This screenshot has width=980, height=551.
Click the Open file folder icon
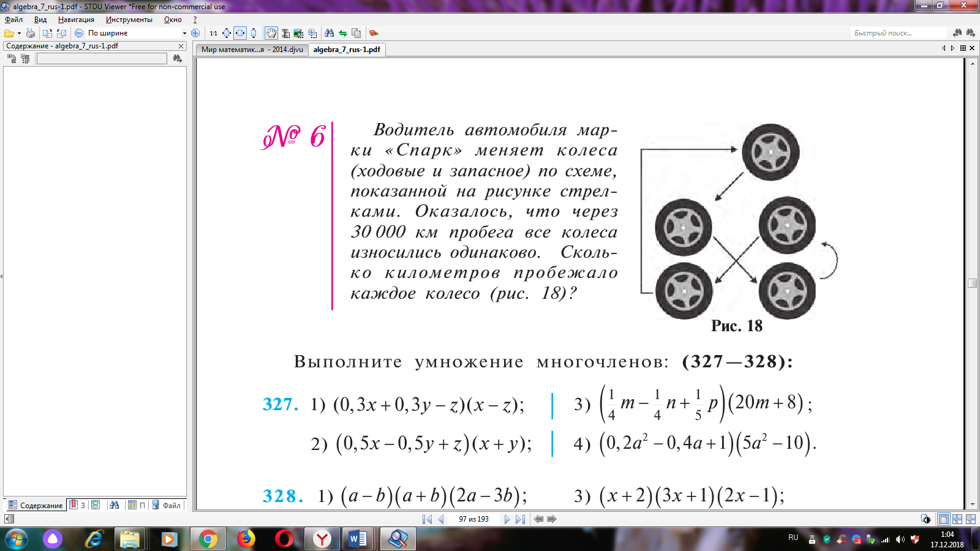pos(9,33)
